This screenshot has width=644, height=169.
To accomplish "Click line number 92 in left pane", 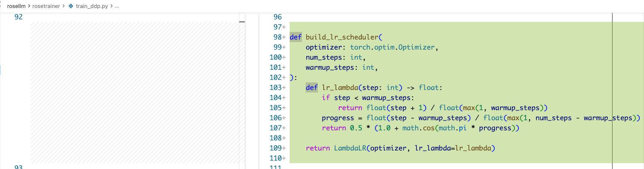I will [18, 17].
